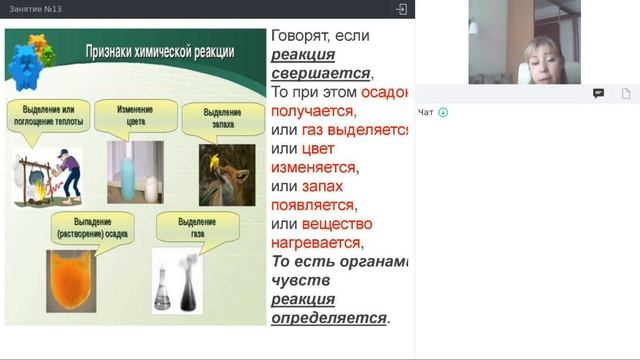Click the Изменение цвета bubble
This screenshot has width=640, height=360.
click(136, 116)
